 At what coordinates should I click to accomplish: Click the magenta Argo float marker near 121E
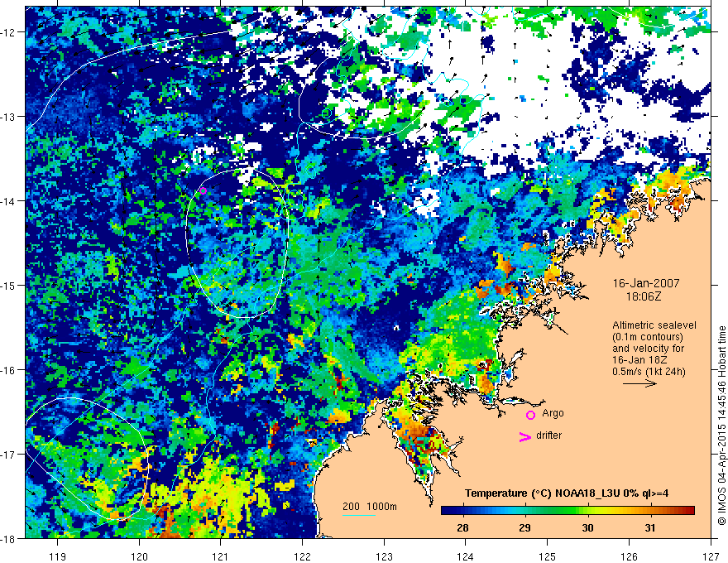pos(203,190)
